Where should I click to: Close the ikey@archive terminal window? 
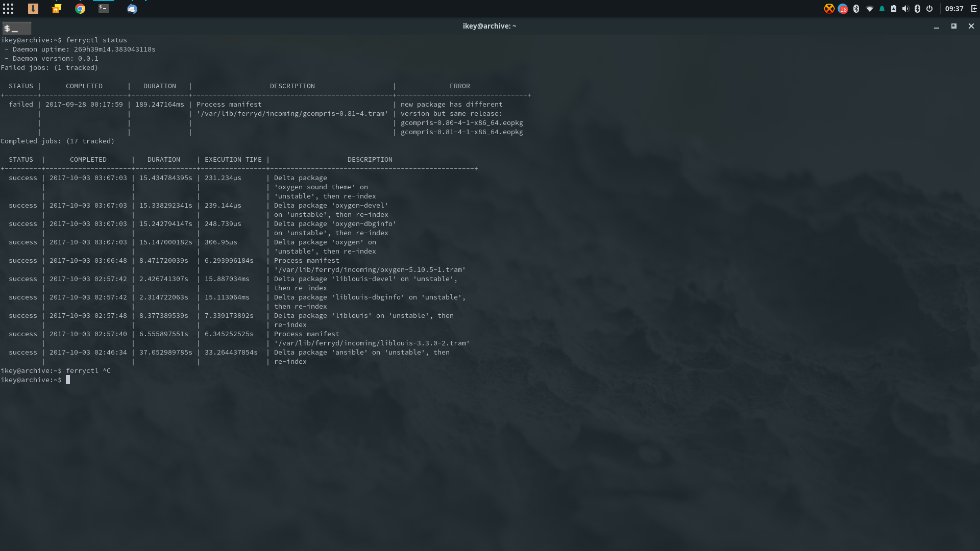[x=971, y=26]
